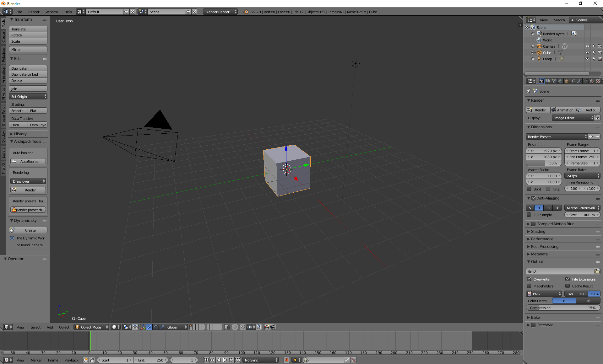Viewport: 603px width, 364px height.
Task: Enable Cache Result checkbox
Action: click(x=568, y=286)
